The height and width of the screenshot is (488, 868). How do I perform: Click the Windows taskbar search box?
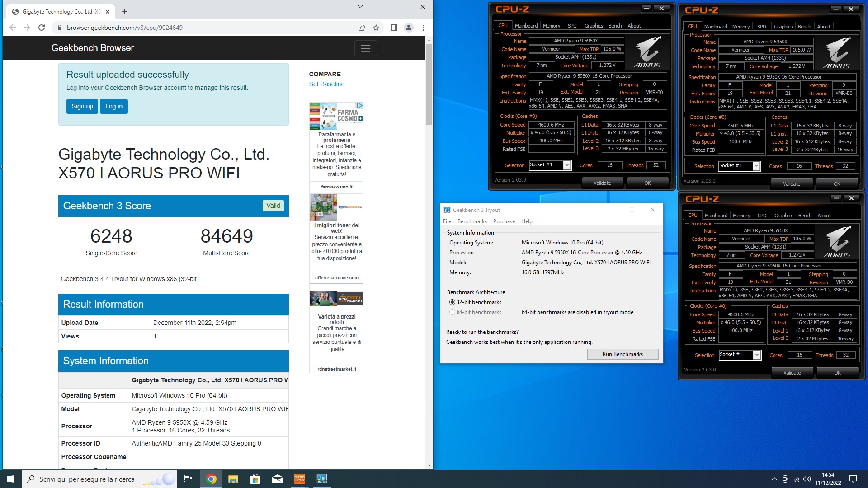coord(99,479)
